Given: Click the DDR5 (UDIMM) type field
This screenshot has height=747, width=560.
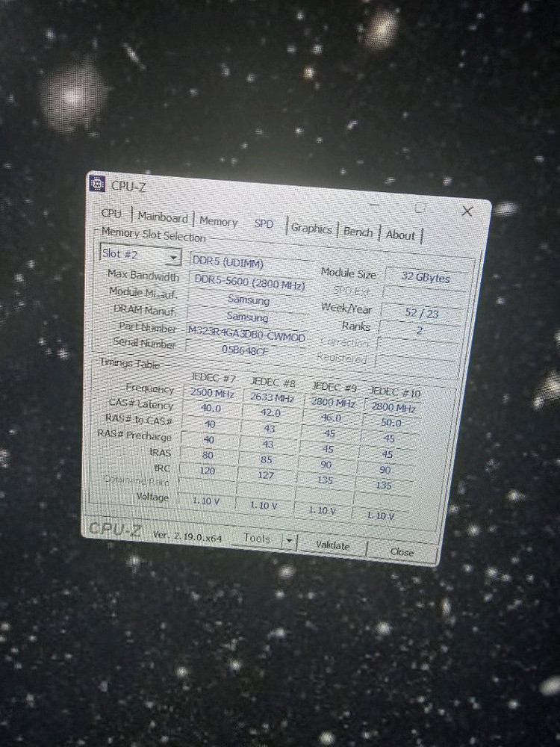Looking at the screenshot, I should coord(250,262).
